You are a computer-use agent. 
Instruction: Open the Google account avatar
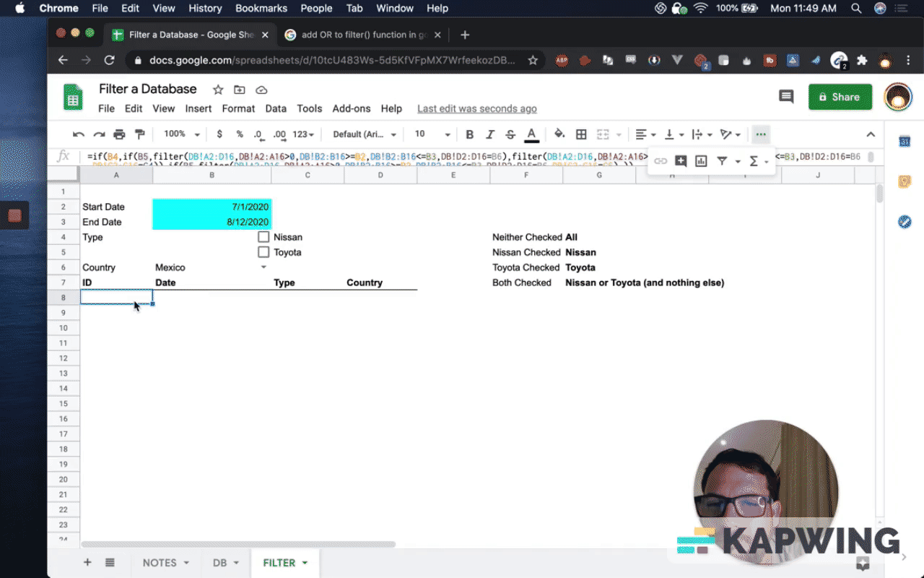click(x=898, y=97)
